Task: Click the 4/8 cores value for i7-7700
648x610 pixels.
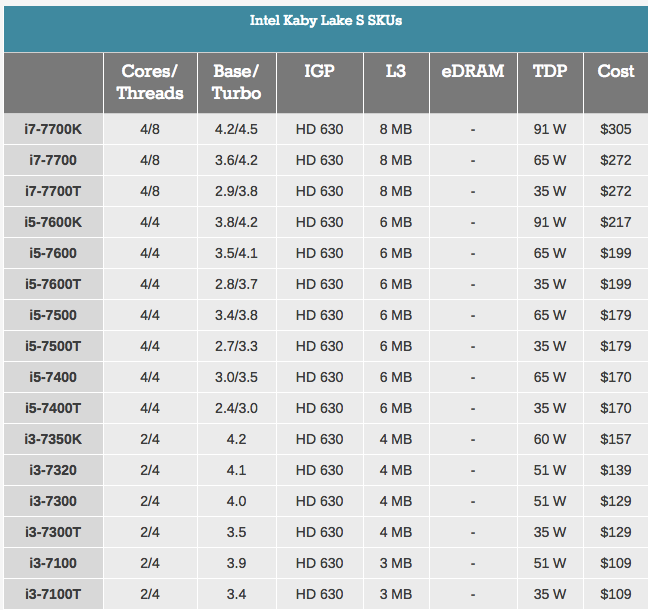Action: [150, 160]
